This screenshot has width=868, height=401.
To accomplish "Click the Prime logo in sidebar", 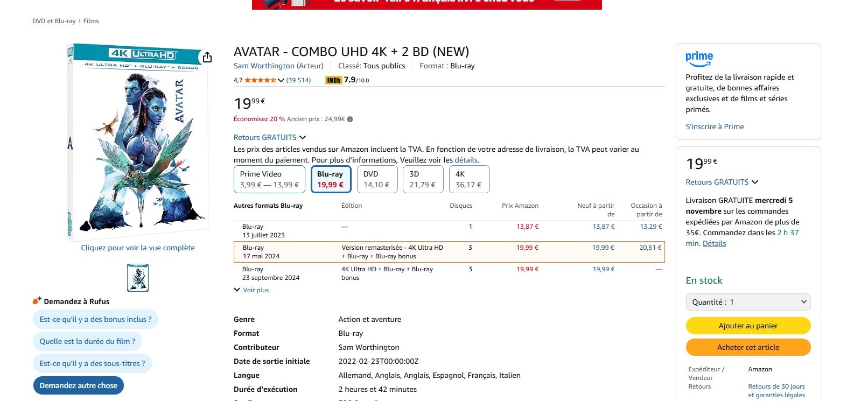I will click(x=699, y=58).
